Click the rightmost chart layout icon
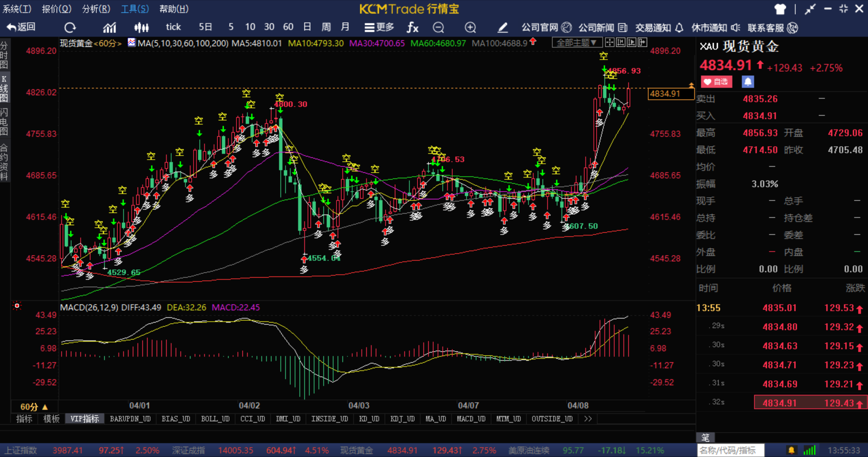The height and width of the screenshot is (457, 868). [x=642, y=43]
